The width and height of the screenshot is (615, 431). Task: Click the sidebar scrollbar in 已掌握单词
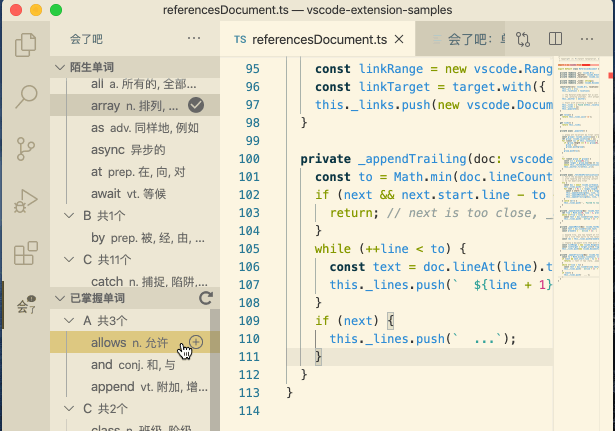[215, 370]
